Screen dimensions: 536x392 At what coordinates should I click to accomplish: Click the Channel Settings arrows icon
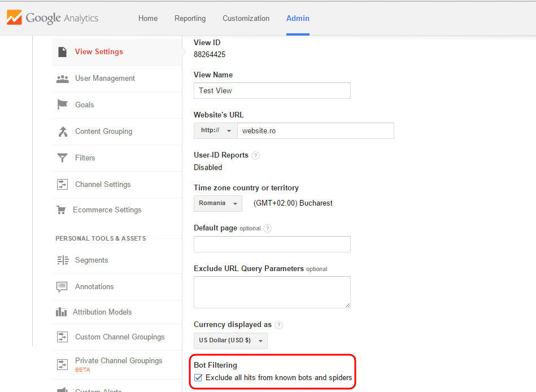62,185
